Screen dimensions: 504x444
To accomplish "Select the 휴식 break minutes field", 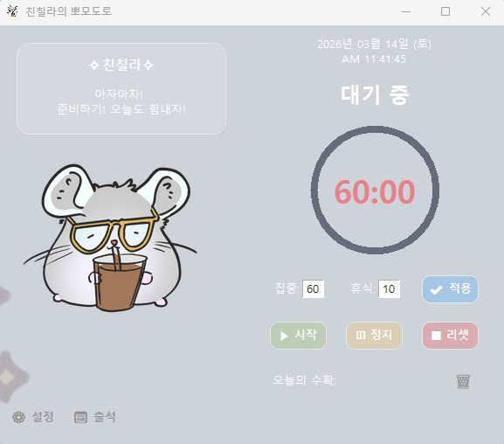I will tap(389, 289).
